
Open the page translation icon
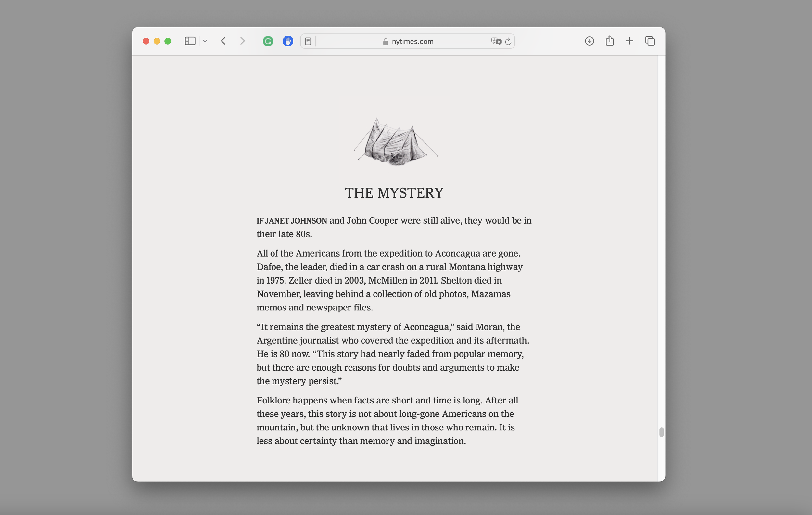click(496, 41)
